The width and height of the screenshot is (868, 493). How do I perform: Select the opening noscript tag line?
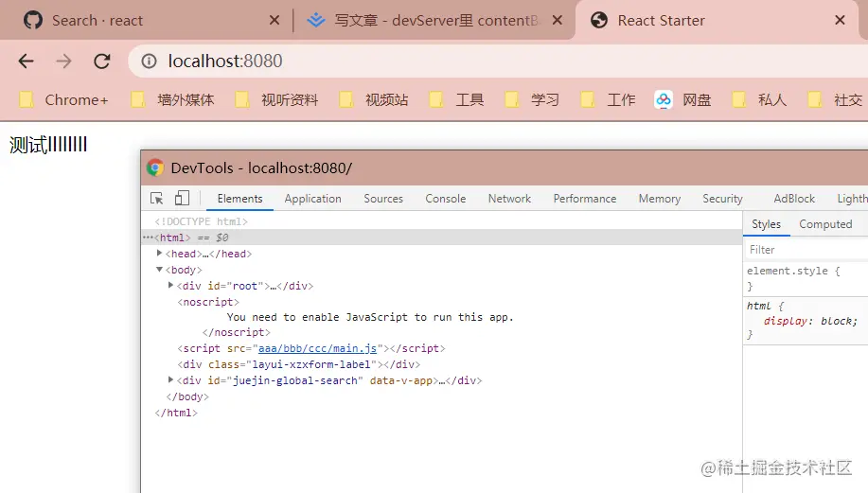(x=208, y=302)
